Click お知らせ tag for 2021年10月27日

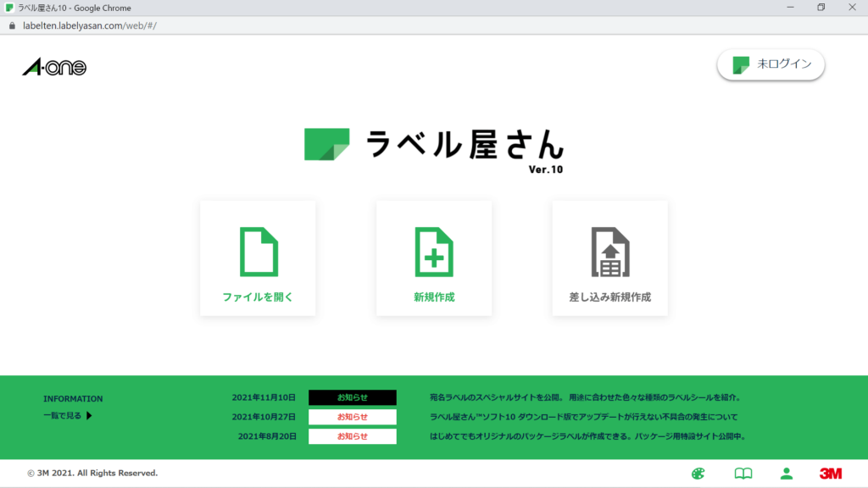353,417
